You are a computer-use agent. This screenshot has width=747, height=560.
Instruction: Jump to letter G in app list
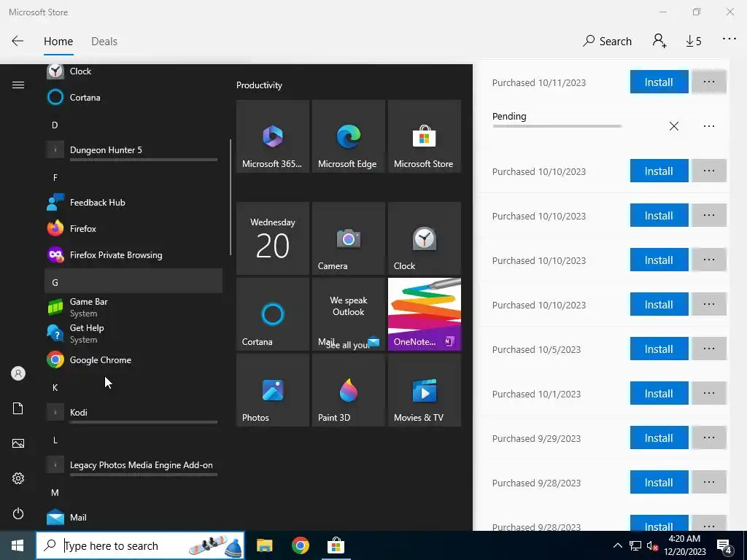[x=133, y=281]
